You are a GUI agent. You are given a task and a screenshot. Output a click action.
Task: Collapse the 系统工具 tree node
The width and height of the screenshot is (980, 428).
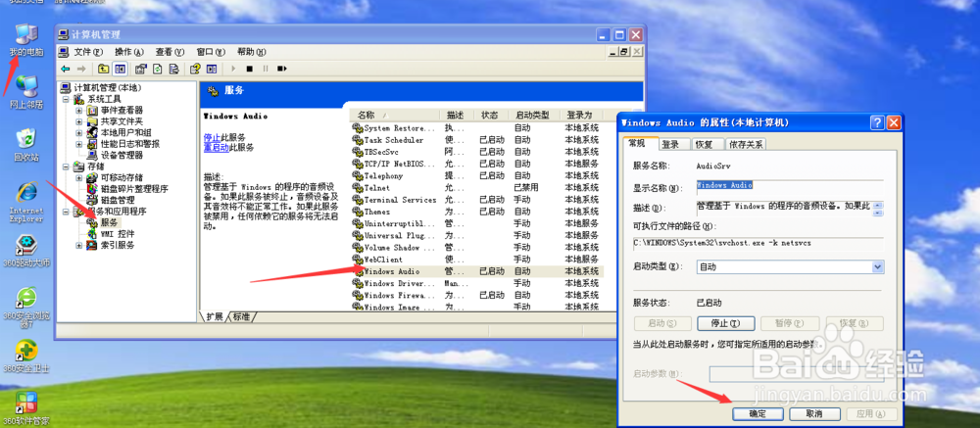(x=65, y=99)
